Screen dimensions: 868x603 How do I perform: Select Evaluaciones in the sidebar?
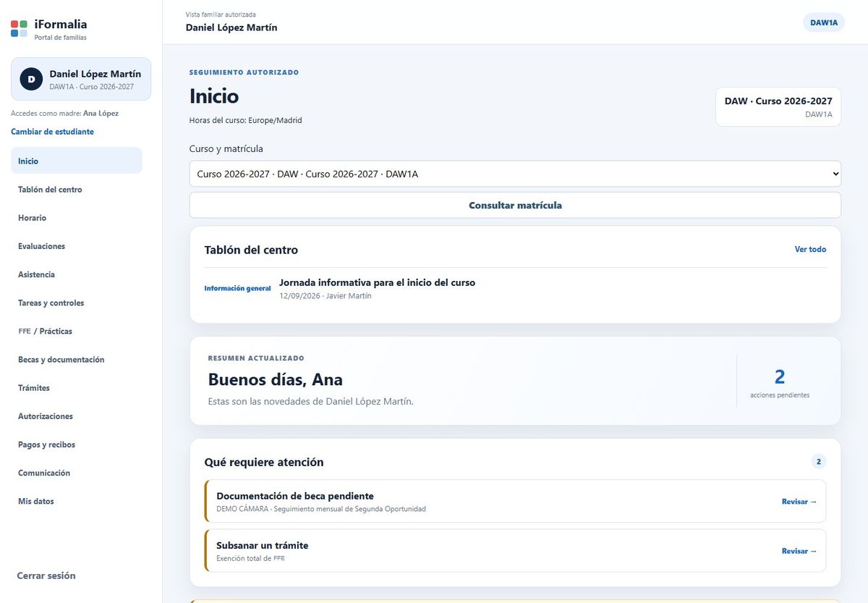(x=76, y=246)
